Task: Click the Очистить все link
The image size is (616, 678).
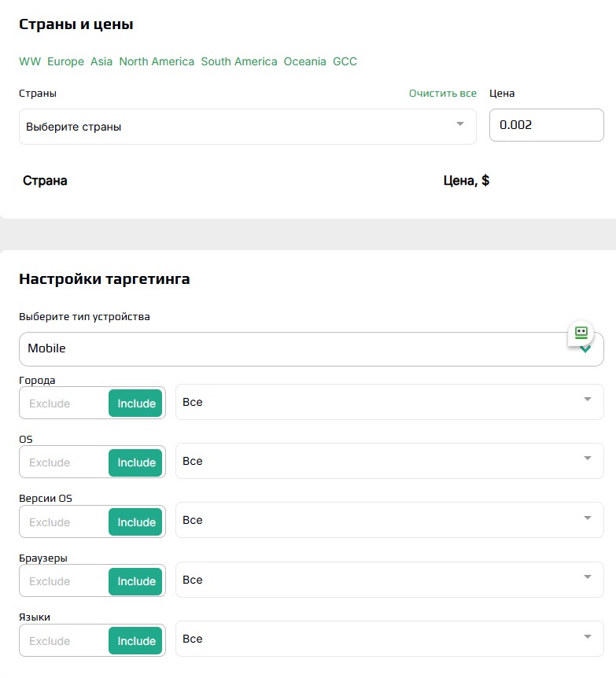Action: click(442, 94)
